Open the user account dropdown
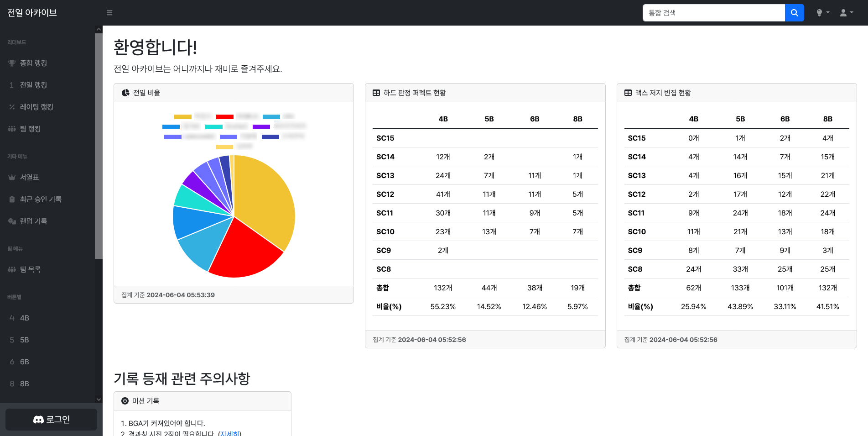Screen dimensions: 868x436 click(847, 13)
